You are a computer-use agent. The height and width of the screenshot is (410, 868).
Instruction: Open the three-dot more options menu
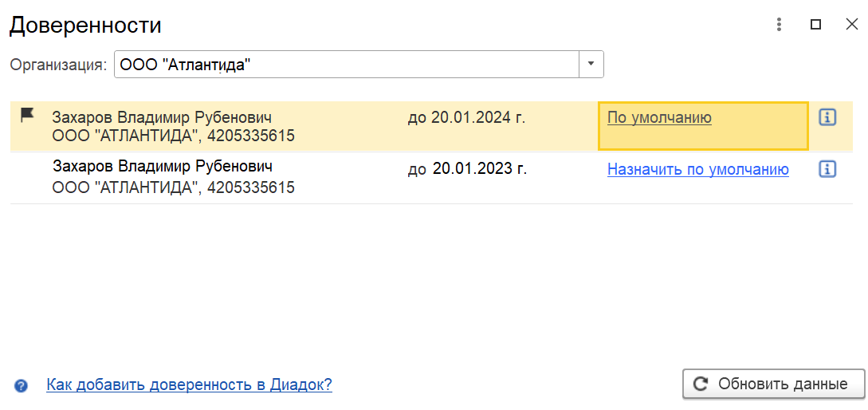(x=779, y=25)
